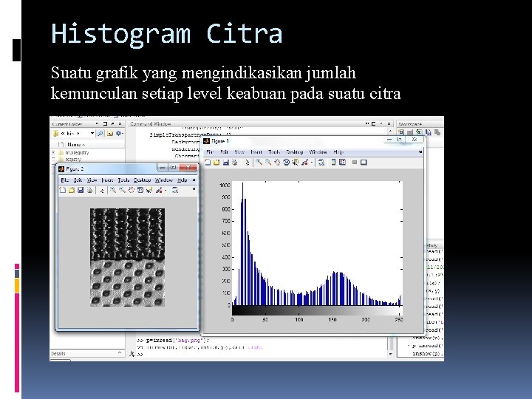Open Desktop menu in Figure 2
This screenshot has width=532, height=399.
[x=142, y=180]
